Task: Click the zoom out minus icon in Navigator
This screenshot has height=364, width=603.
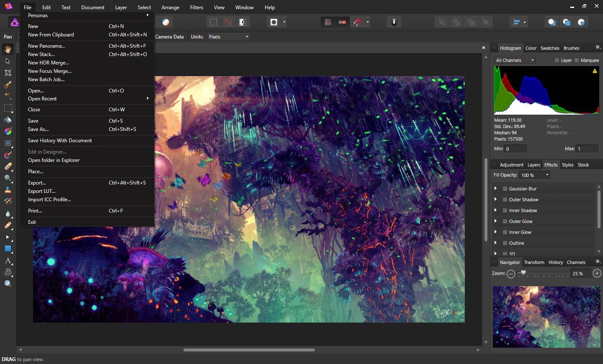Action: click(x=511, y=274)
